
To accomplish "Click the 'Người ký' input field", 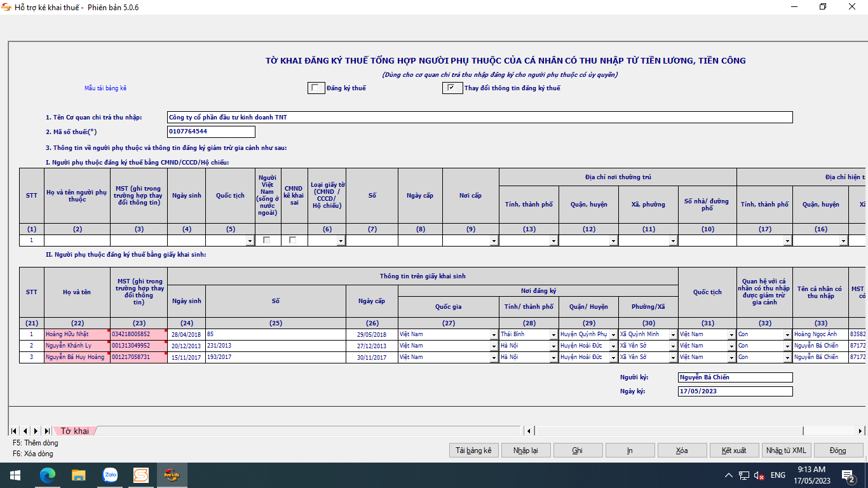I will tap(735, 377).
